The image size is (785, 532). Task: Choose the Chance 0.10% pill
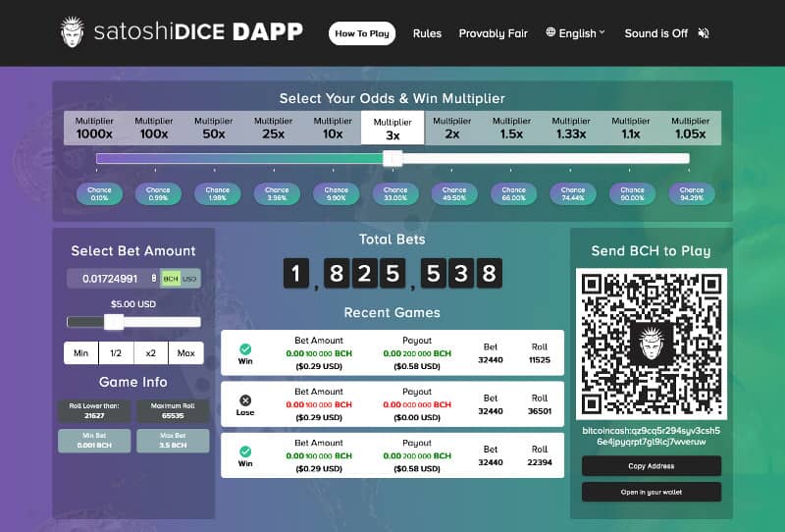pos(99,194)
